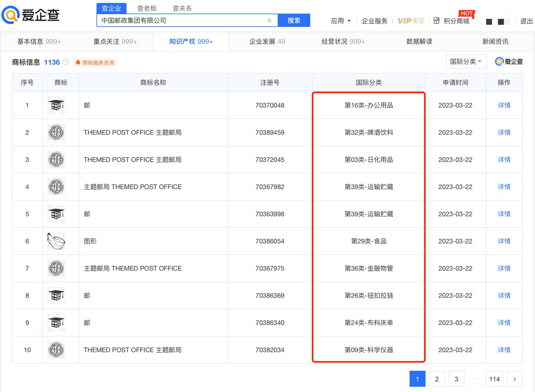This screenshot has height=392, width=535.
Task: Open the trademark logo in row 3
Action: pos(56,159)
